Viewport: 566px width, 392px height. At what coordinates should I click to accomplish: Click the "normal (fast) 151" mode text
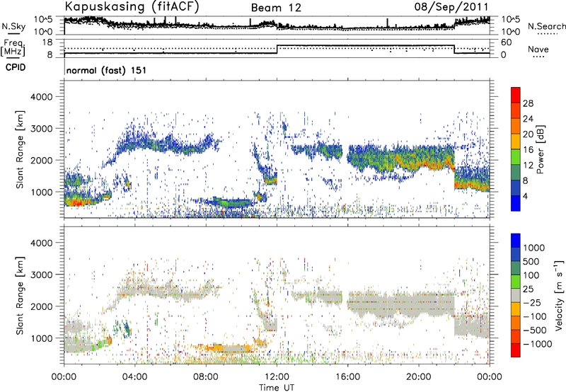tap(107, 70)
